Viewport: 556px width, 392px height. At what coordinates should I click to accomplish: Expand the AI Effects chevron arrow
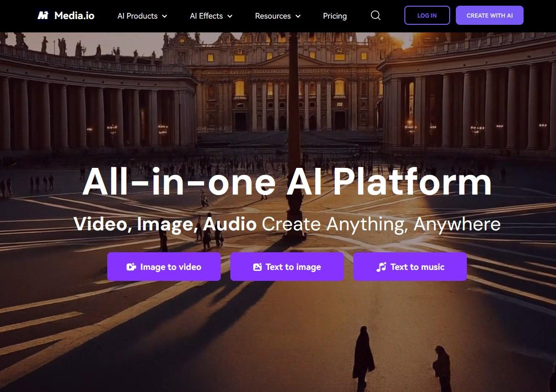tap(230, 16)
